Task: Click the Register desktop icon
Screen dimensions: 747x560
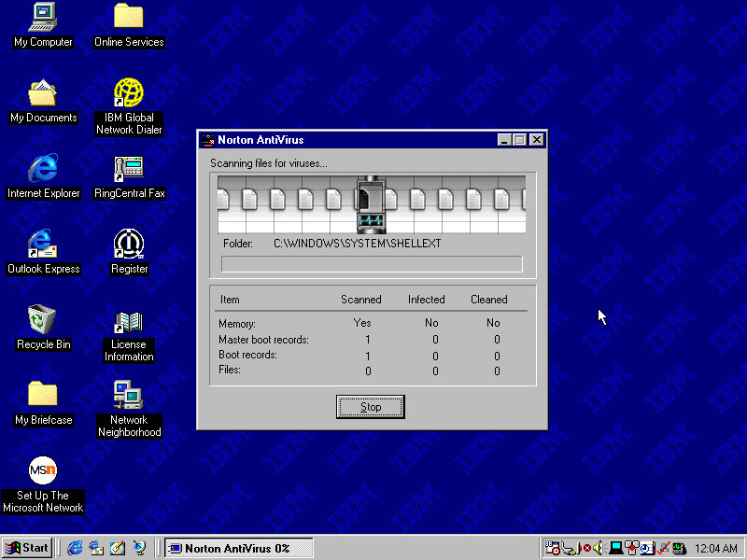Action: tap(129, 245)
